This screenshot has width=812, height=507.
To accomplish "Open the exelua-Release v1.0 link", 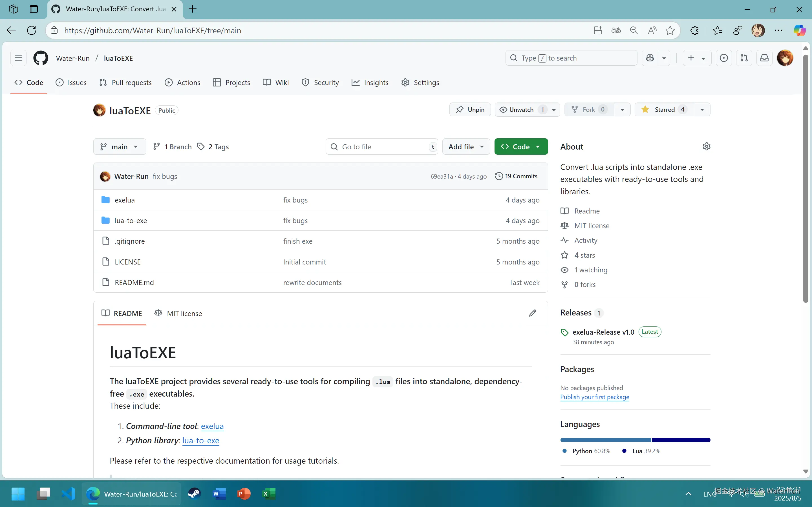I will (603, 332).
